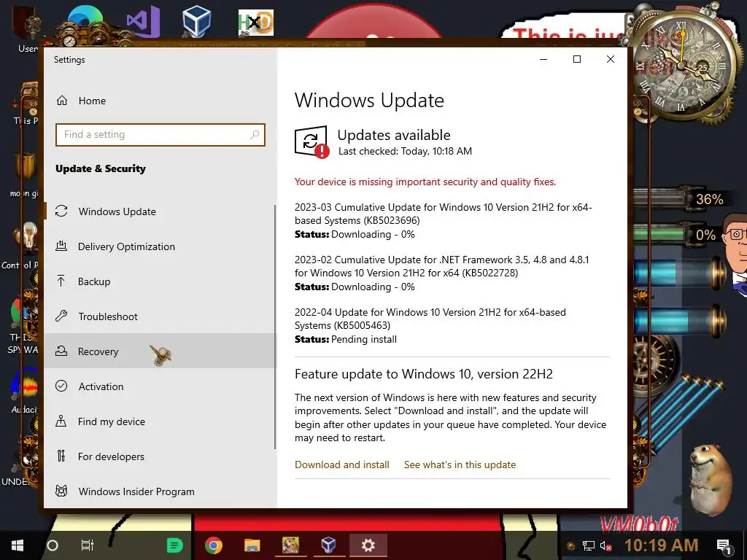Click the Windows Update page title
The width and height of the screenshot is (747, 560).
pos(369,101)
